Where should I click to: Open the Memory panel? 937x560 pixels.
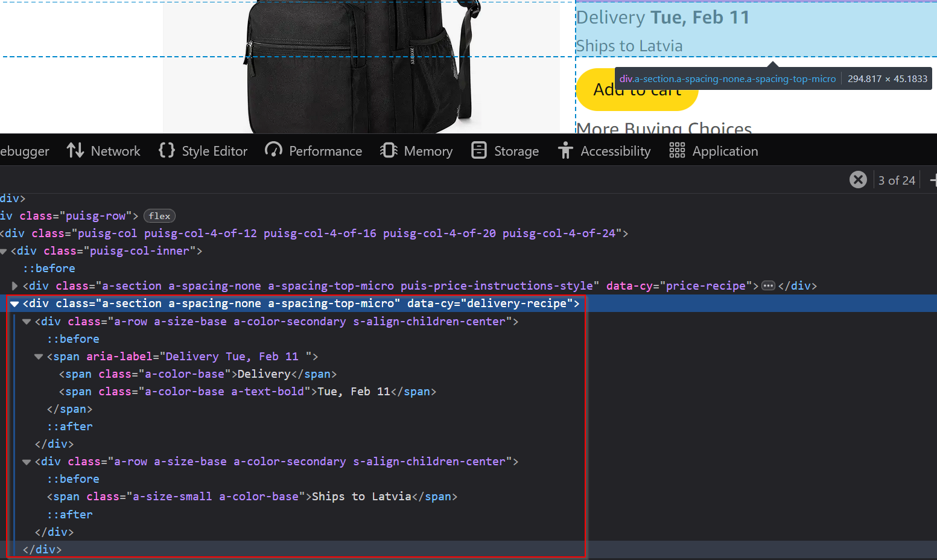(x=416, y=150)
